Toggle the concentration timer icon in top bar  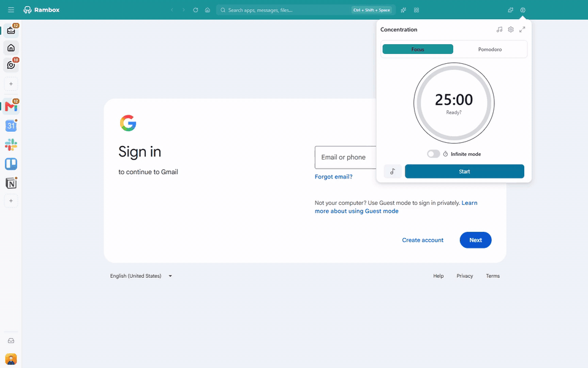tap(522, 10)
